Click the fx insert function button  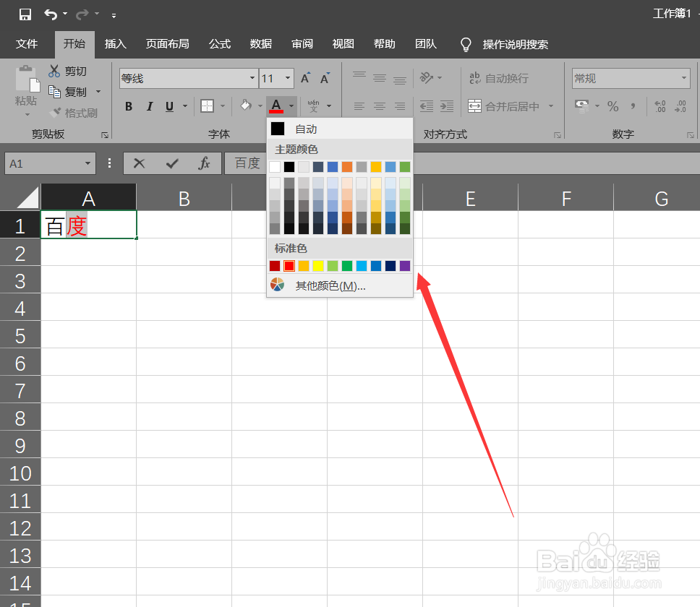[204, 163]
